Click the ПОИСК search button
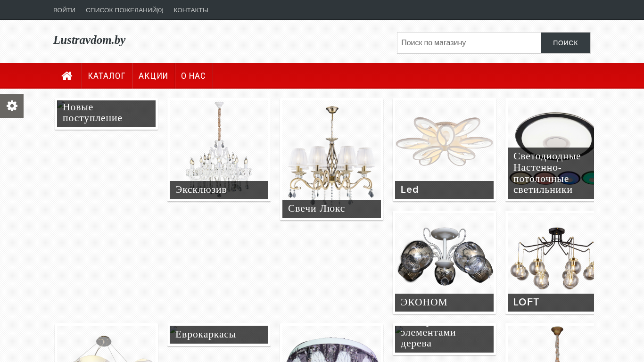Screen dimensions: 644x362 565,43
